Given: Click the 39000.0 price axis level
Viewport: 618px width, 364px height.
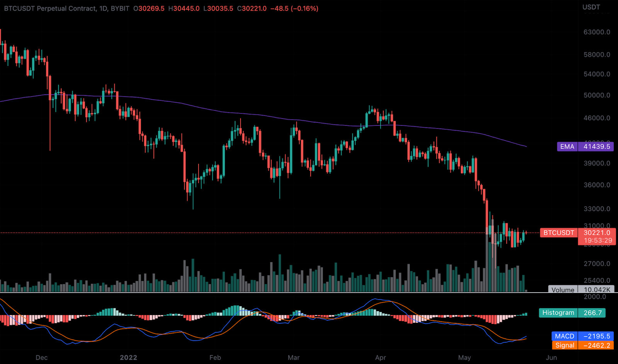Looking at the screenshot, I should 597,163.
